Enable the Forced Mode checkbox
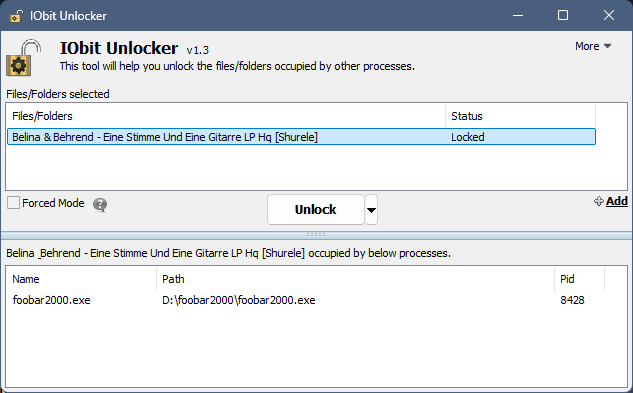The width and height of the screenshot is (633, 393). point(13,203)
